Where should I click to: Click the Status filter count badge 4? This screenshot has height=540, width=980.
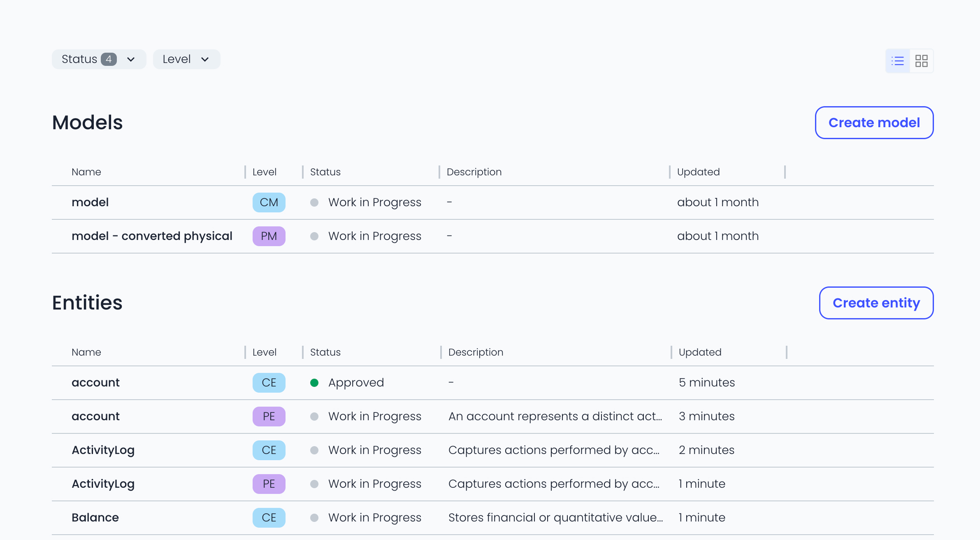[x=109, y=59]
